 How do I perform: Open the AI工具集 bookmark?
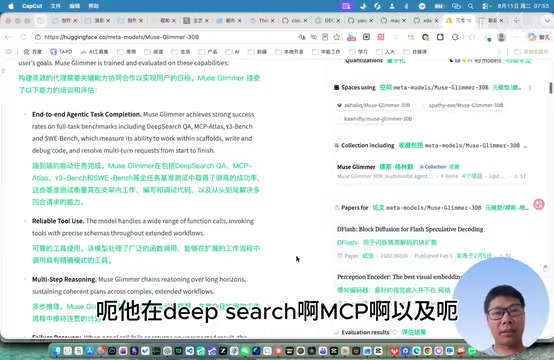[x=94, y=52]
